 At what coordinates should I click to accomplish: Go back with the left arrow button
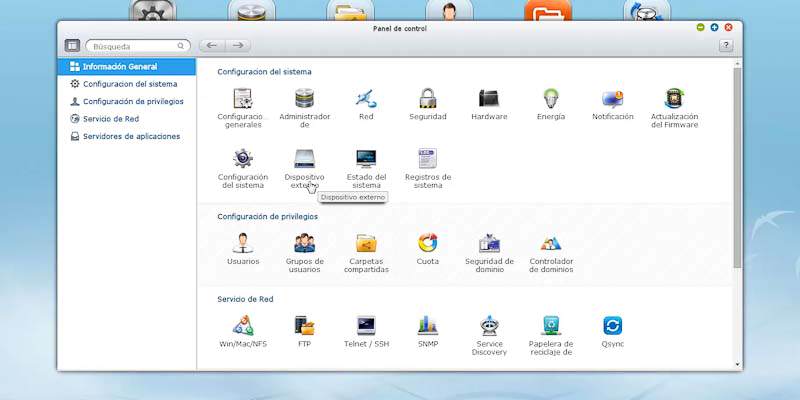(212, 45)
